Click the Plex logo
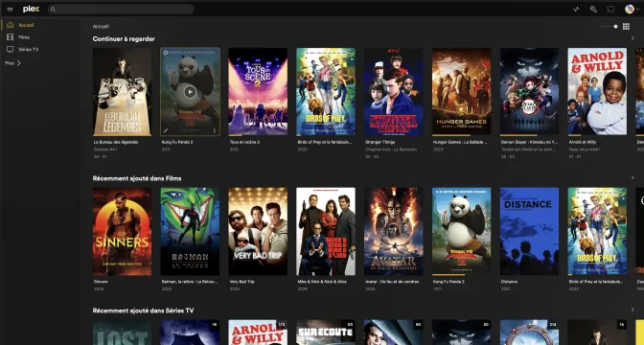Screen dimensions: 644x345 (32, 9)
